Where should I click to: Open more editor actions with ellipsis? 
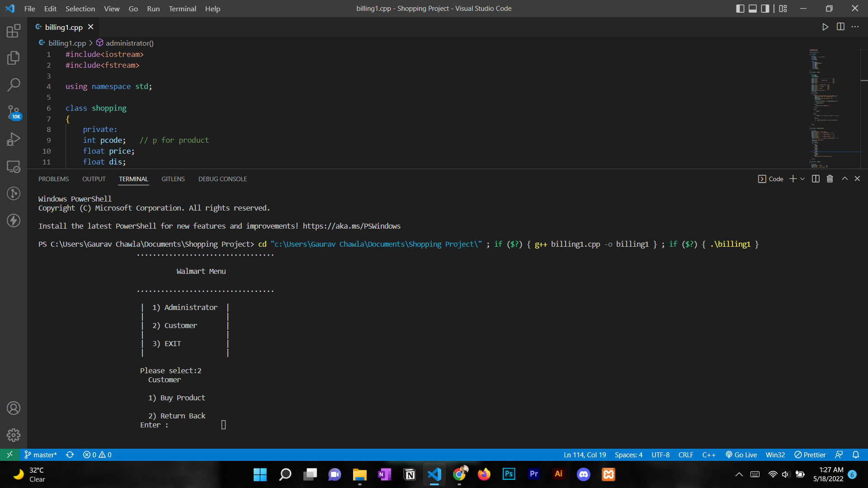point(855,27)
